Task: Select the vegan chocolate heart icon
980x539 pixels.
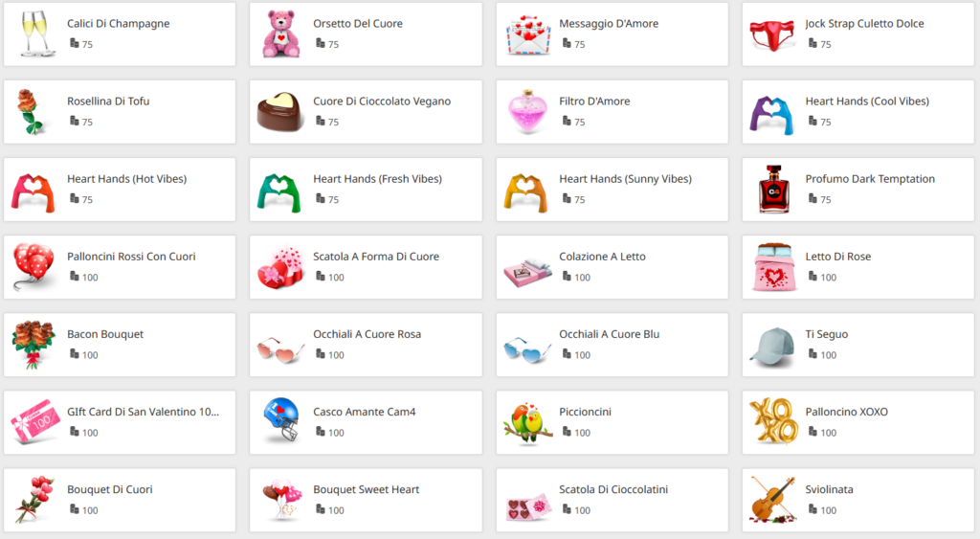Action: 280,112
